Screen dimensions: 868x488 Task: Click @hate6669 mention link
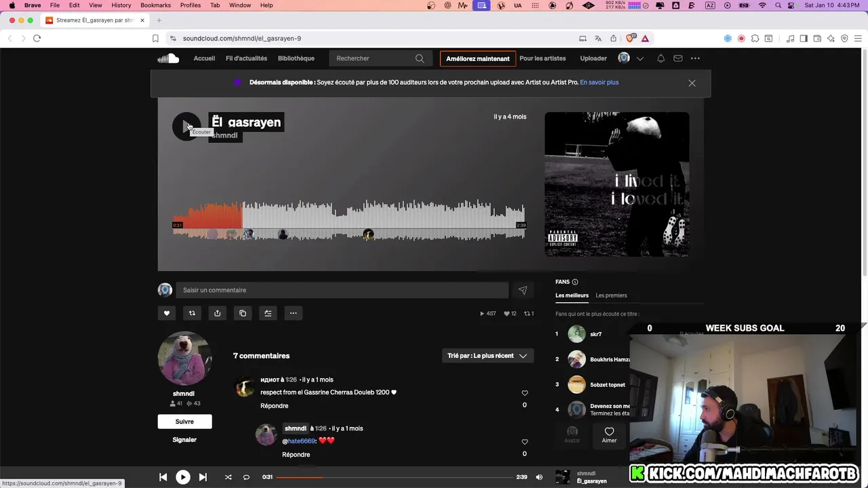(299, 441)
